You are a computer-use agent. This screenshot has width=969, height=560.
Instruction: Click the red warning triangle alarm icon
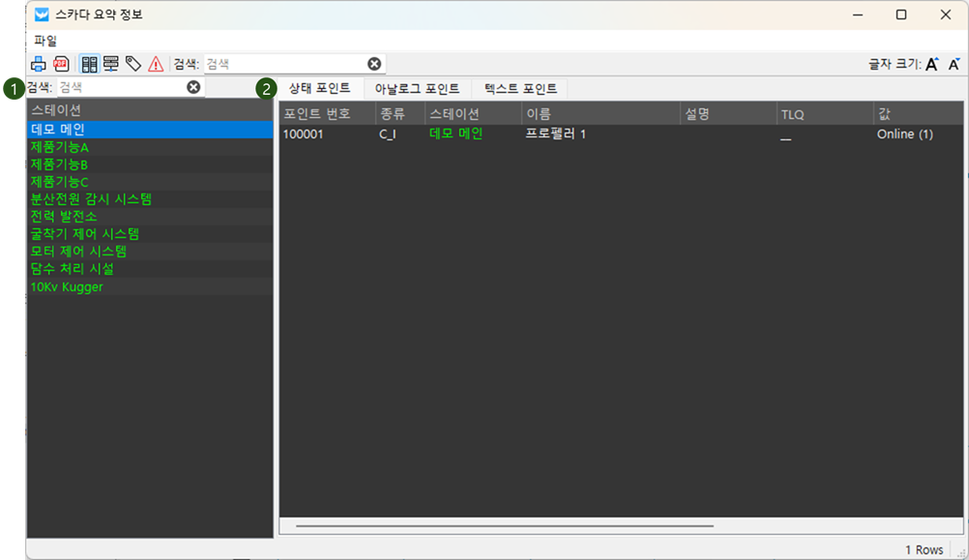click(x=156, y=64)
